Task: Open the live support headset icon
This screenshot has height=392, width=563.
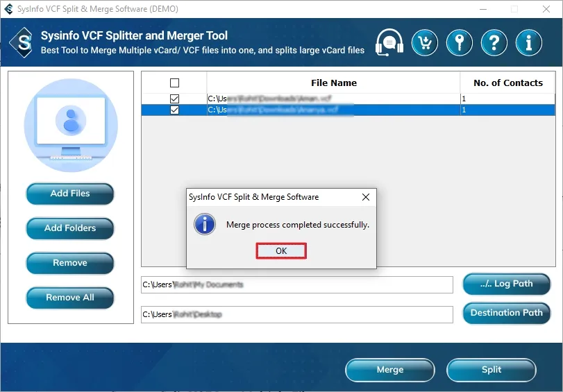Action: point(389,43)
